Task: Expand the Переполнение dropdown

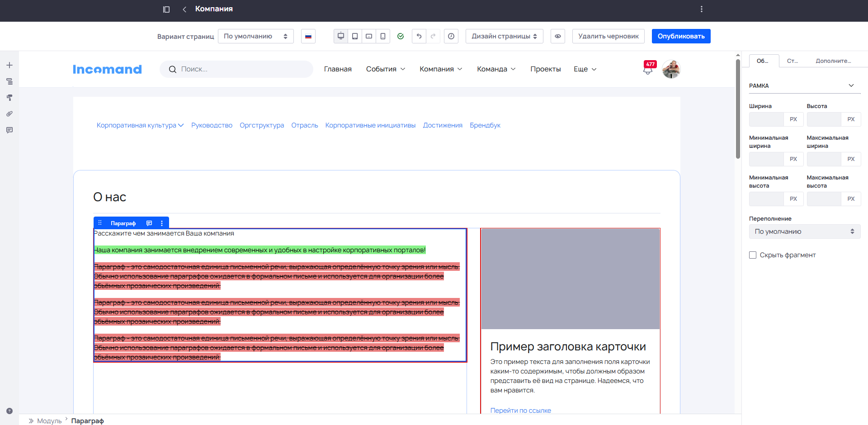Action: pos(804,231)
